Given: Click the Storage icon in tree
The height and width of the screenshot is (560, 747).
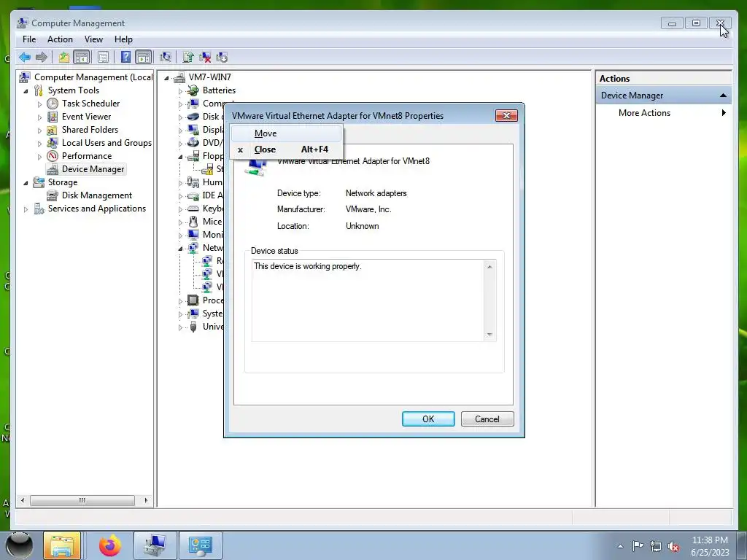Looking at the screenshot, I should tap(39, 182).
